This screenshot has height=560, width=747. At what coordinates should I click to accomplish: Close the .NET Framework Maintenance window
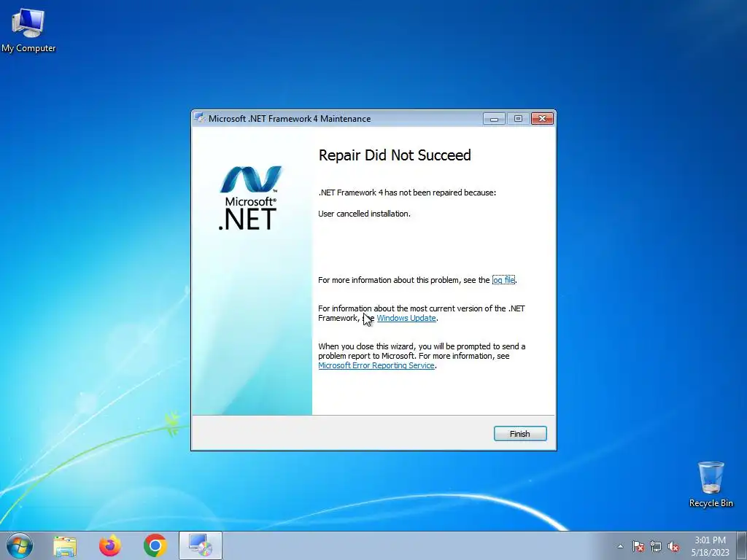pyautogui.click(x=542, y=119)
